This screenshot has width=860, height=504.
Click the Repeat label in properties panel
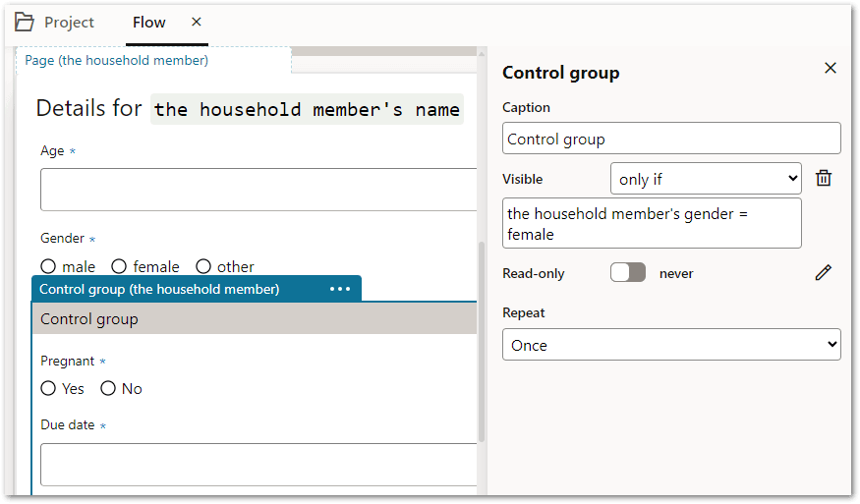(x=524, y=312)
